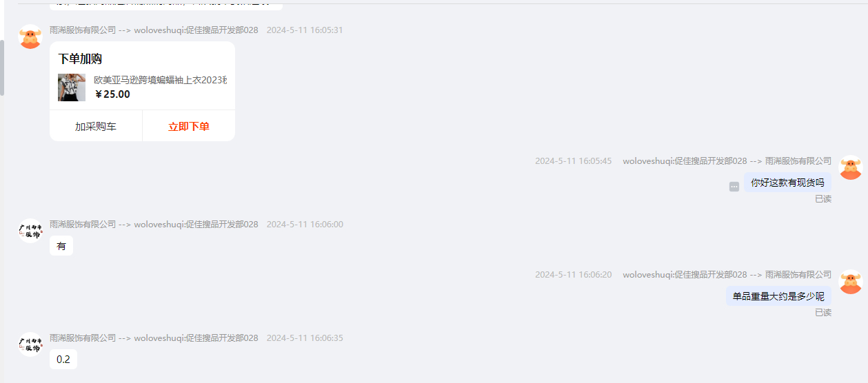Click the 下单加购 card heading
The width and height of the screenshot is (868, 383).
(x=80, y=59)
